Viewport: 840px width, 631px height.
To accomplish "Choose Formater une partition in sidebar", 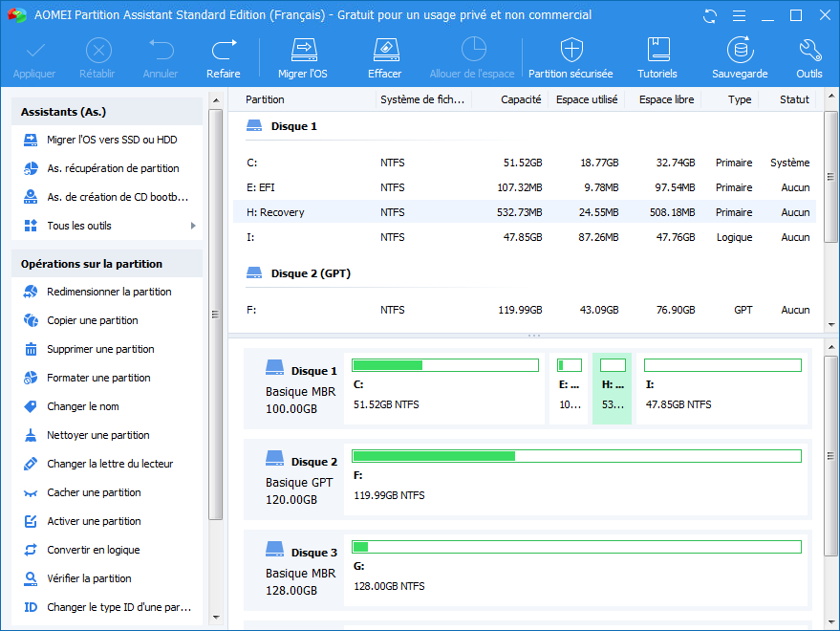I will pos(98,378).
